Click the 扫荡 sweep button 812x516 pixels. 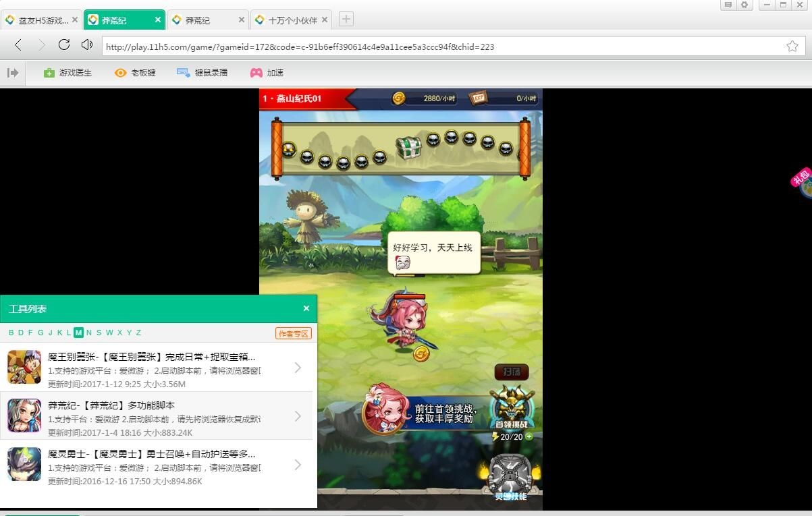click(x=512, y=372)
